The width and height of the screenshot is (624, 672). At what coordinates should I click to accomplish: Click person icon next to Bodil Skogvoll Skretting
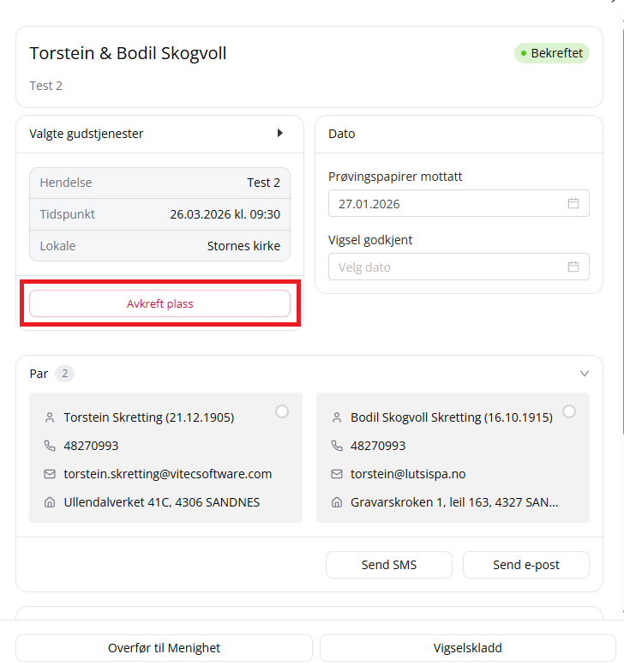coord(337,417)
